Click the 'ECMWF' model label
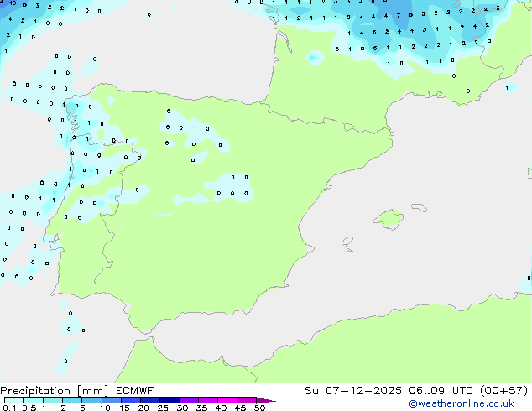 [134, 391]
